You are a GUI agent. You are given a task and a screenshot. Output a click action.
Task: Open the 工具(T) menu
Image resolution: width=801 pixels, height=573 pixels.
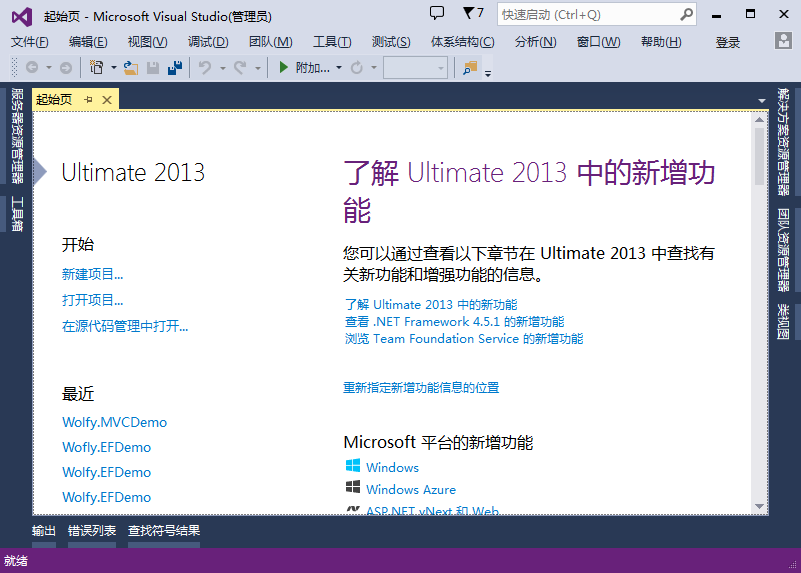(332, 42)
